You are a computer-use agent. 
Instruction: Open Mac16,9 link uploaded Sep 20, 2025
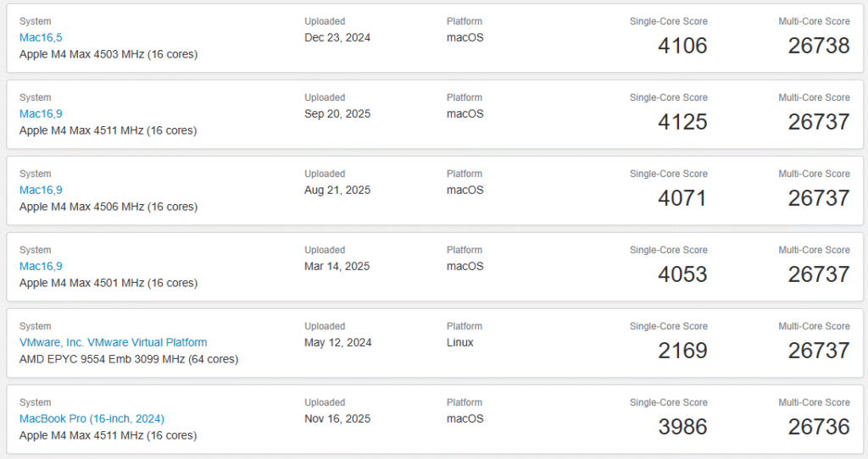pos(41,113)
